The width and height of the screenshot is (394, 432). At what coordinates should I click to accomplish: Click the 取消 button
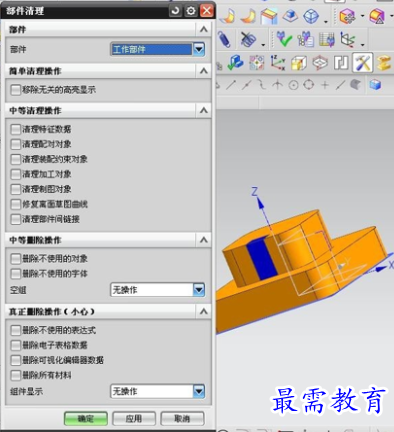pyautogui.click(x=182, y=419)
